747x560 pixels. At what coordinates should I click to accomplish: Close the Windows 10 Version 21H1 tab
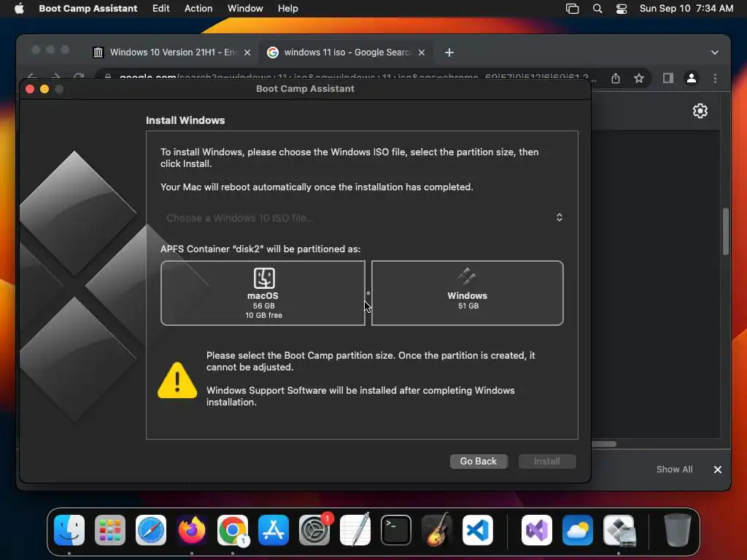click(x=247, y=52)
